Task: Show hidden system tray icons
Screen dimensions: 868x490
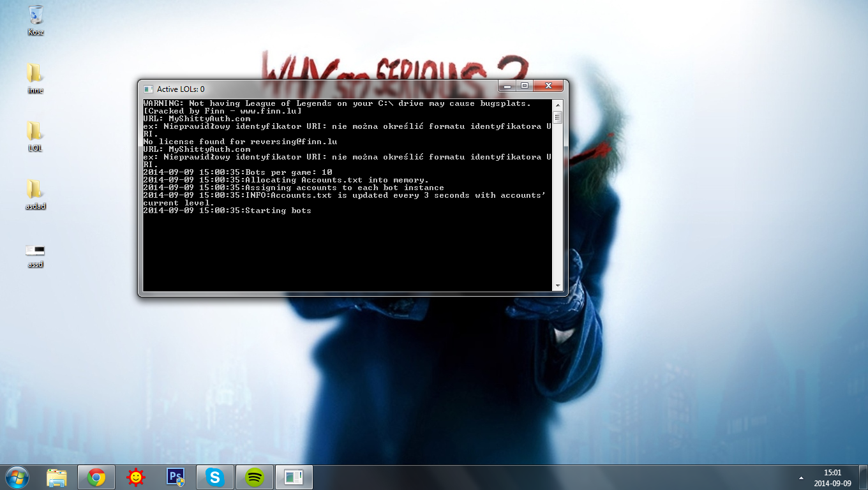Action: point(801,478)
